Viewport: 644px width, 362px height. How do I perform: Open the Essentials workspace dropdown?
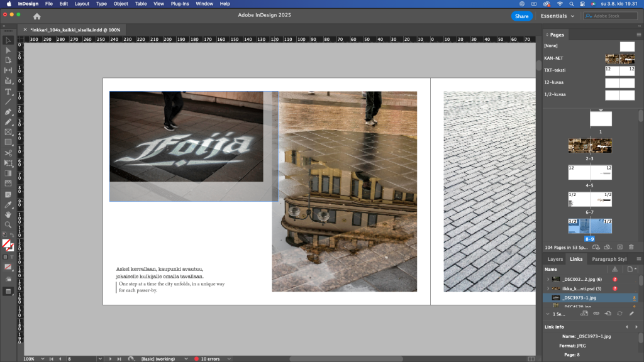point(557,16)
